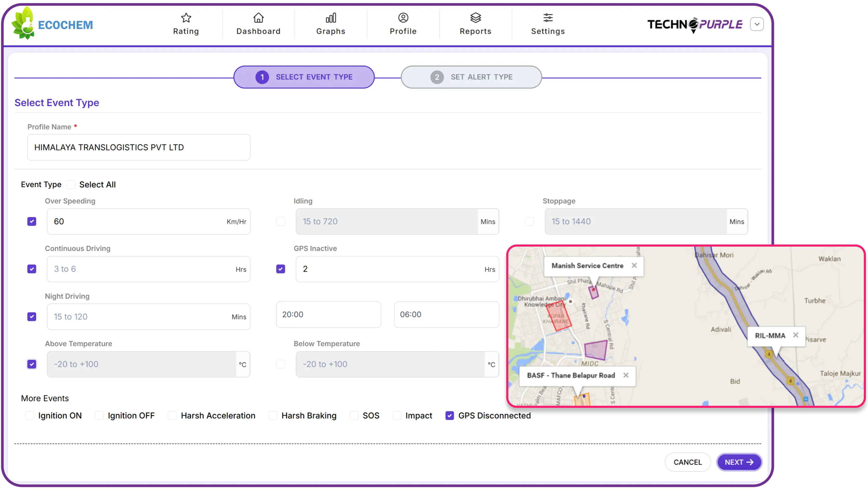Open the Graphs section
Image resolution: width=868 pixels, height=489 pixels.
coord(331,24)
